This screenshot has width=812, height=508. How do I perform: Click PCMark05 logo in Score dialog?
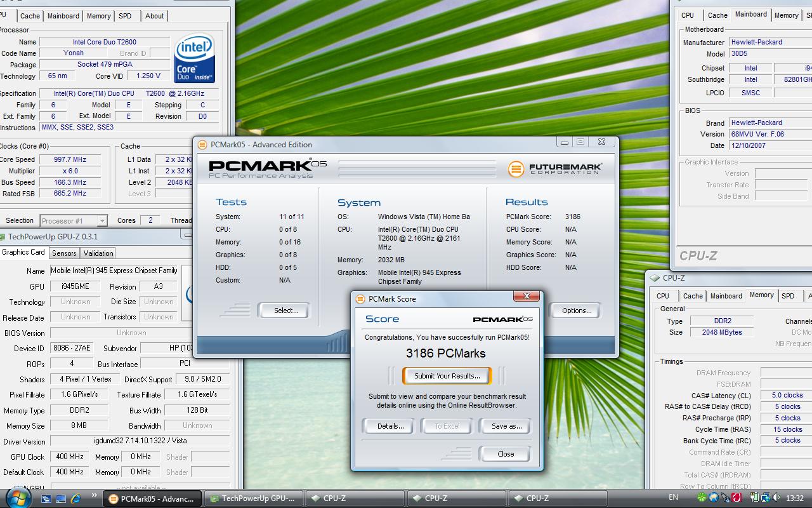pos(502,319)
